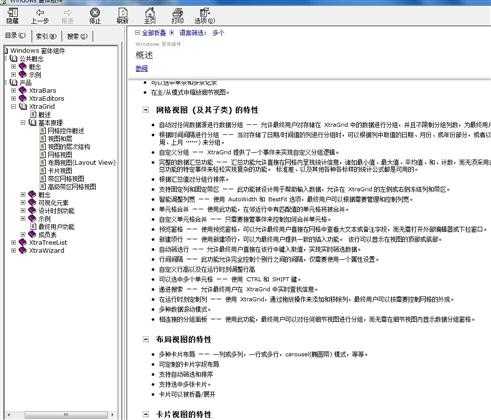Collapse the 布局视图的特性 section
The image size is (491, 420).
(x=146, y=339)
